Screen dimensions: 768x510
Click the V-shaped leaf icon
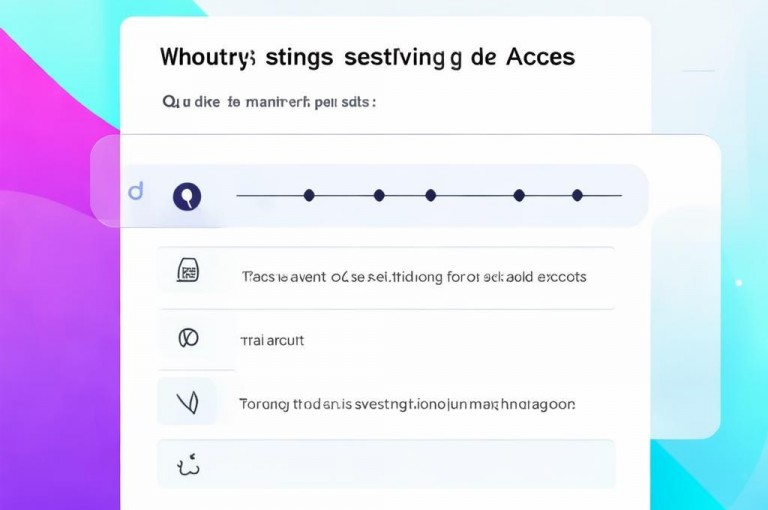[x=188, y=403]
